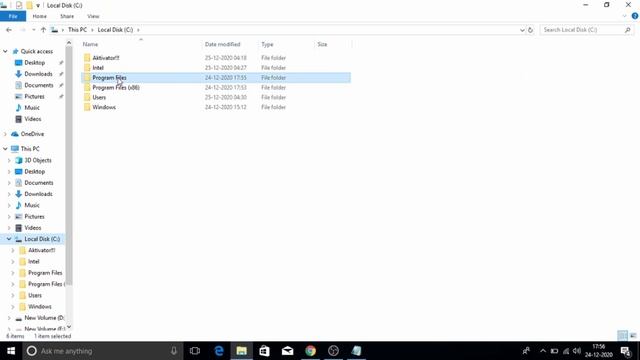Switch to large icons view layout
640x360 pixels.
tap(633, 336)
